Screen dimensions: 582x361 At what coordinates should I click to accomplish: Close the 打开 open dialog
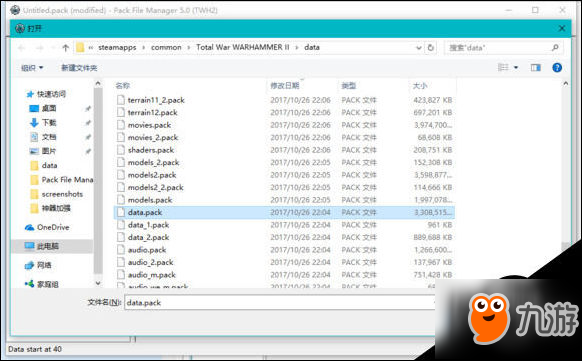[562, 28]
